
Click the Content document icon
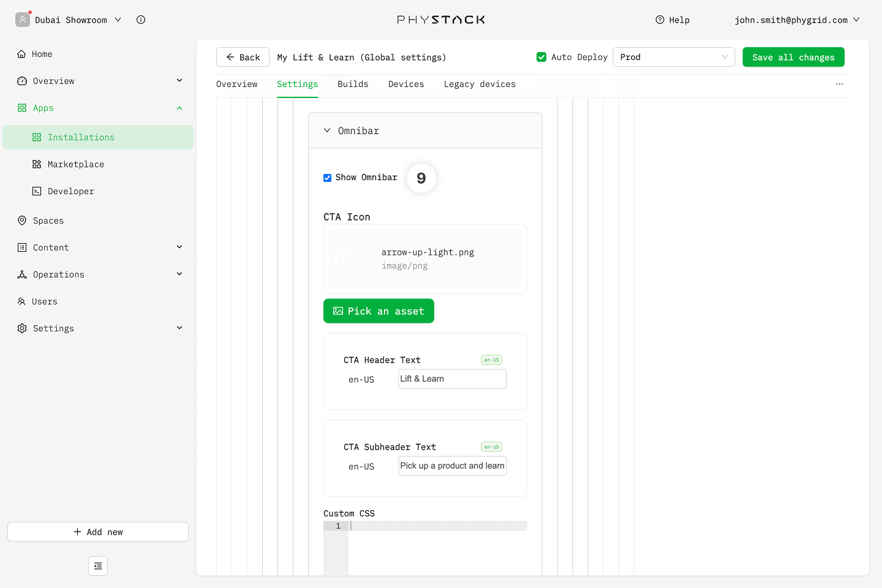coord(22,247)
